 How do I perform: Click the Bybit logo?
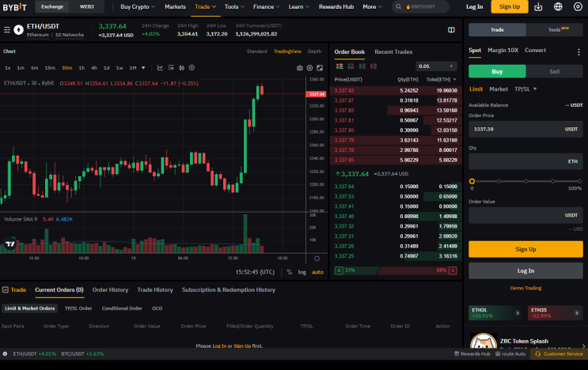click(14, 7)
